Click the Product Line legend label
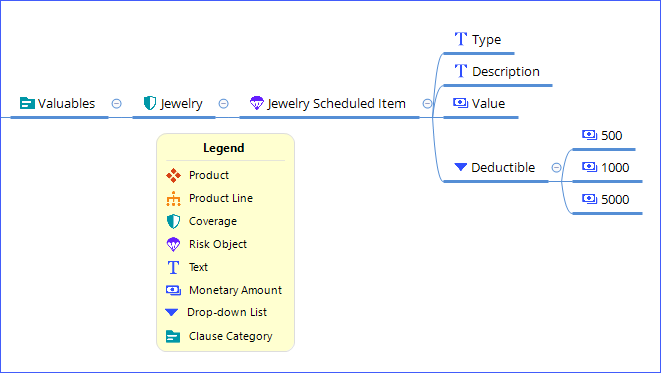The height and width of the screenshot is (373, 661). coord(221,198)
